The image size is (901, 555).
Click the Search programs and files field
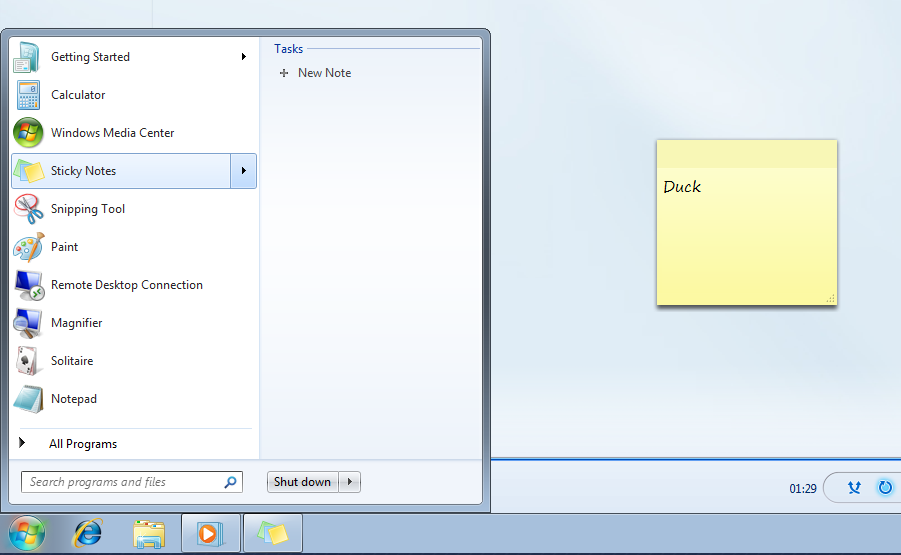(x=132, y=482)
